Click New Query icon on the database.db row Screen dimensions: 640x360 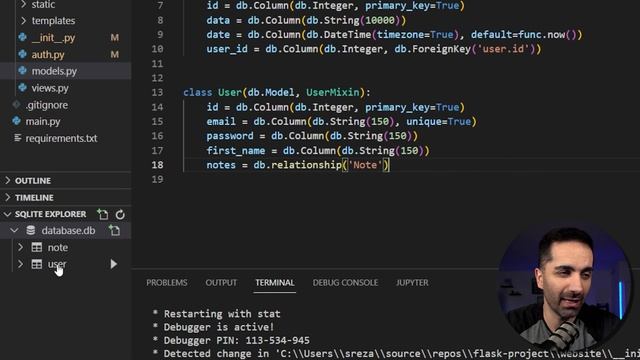115,231
